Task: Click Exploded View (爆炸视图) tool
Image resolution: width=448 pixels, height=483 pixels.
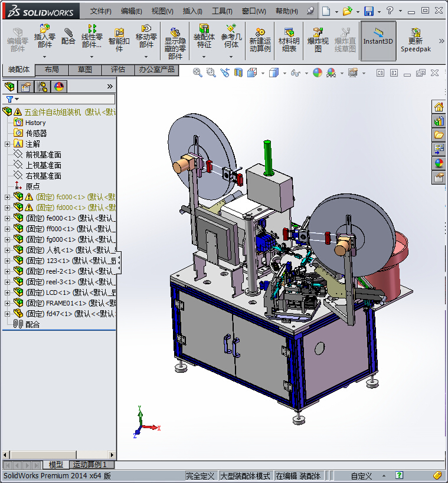Action: pos(318,40)
